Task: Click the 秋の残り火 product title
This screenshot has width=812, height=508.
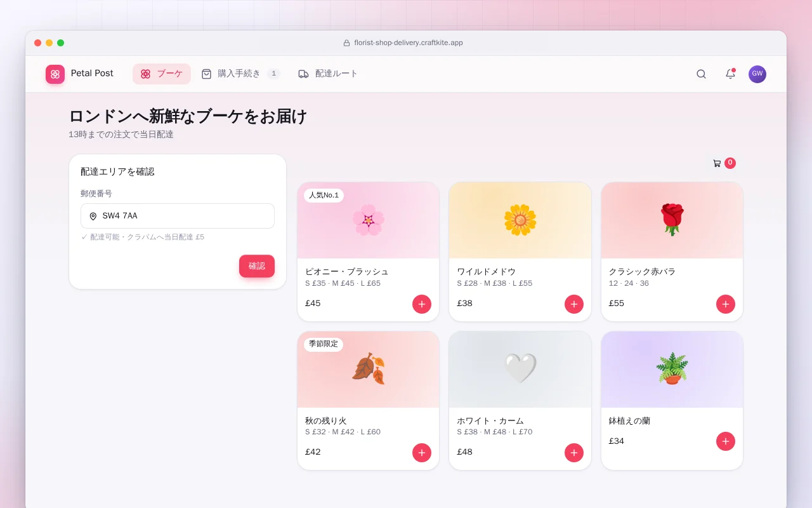Action: pos(326,421)
